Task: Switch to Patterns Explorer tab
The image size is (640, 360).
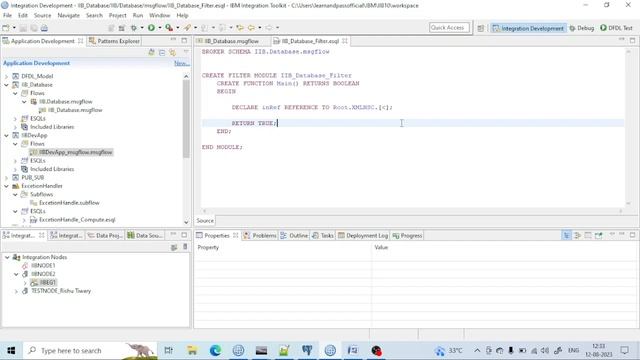Action: (114, 41)
